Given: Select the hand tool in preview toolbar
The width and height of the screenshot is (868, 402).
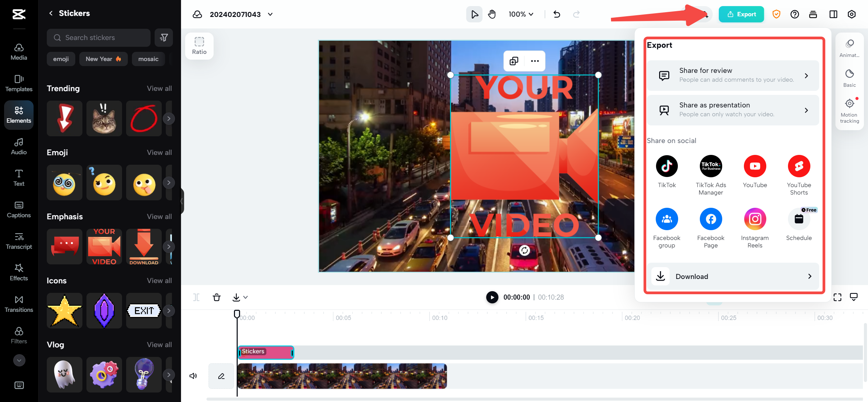Looking at the screenshot, I should 492,14.
